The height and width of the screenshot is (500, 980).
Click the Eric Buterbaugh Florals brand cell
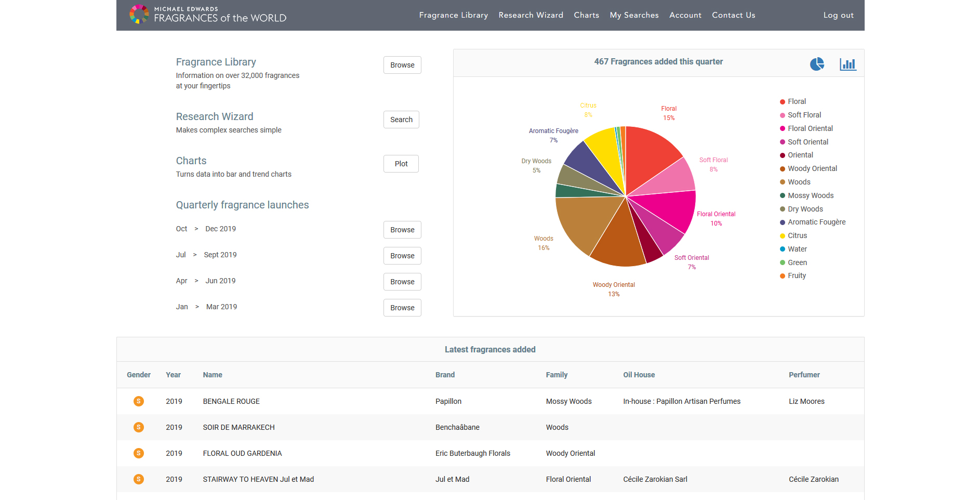click(x=473, y=453)
